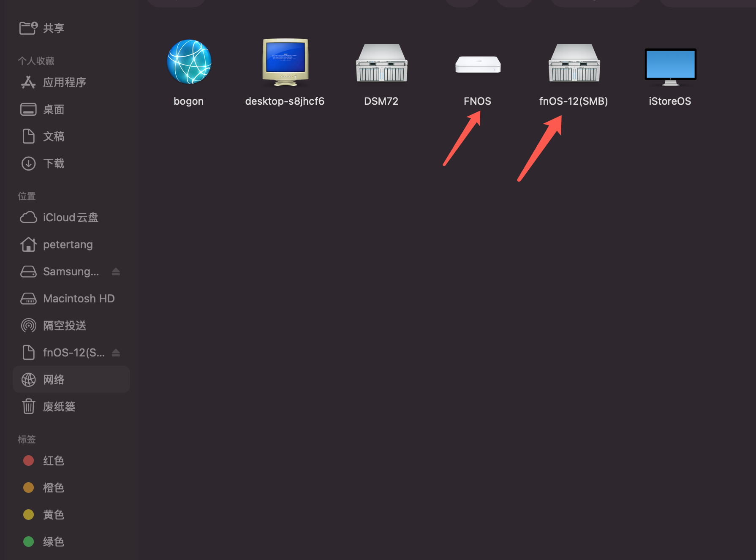756x560 pixels.
Task: Open petertang home folder label
Action: [x=68, y=245]
